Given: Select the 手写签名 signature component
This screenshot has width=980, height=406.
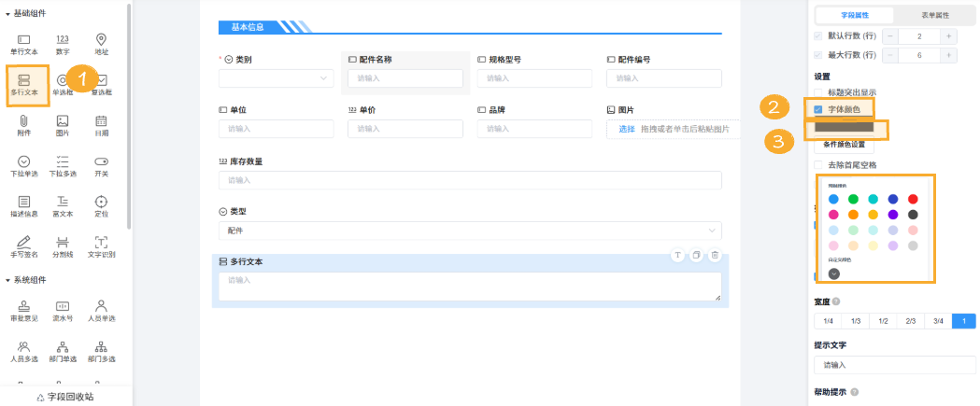Looking at the screenshot, I should tap(24, 246).
